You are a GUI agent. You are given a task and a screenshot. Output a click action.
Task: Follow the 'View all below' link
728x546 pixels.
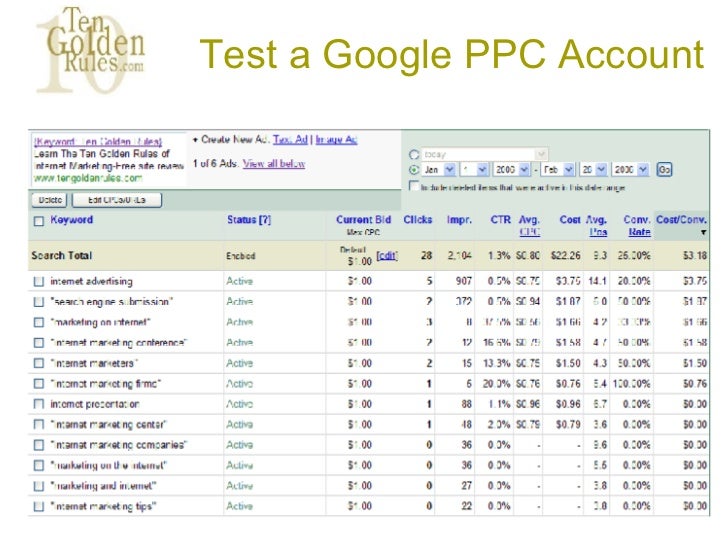point(274,163)
